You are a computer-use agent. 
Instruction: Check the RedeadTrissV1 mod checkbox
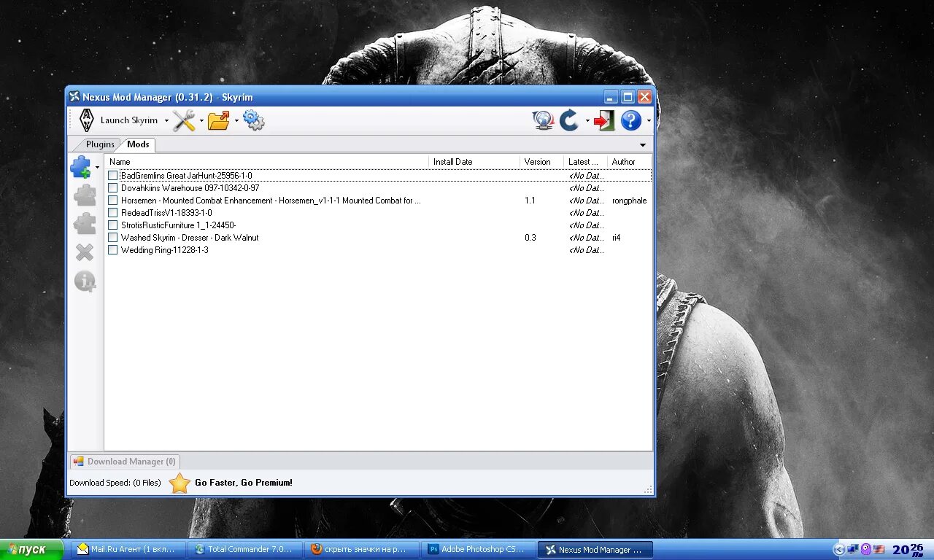tap(112, 213)
